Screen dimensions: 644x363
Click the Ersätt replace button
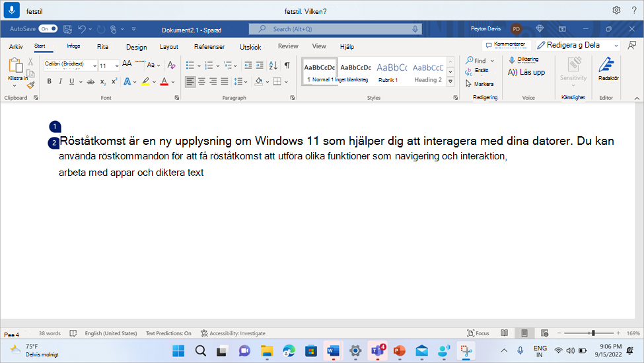point(477,71)
